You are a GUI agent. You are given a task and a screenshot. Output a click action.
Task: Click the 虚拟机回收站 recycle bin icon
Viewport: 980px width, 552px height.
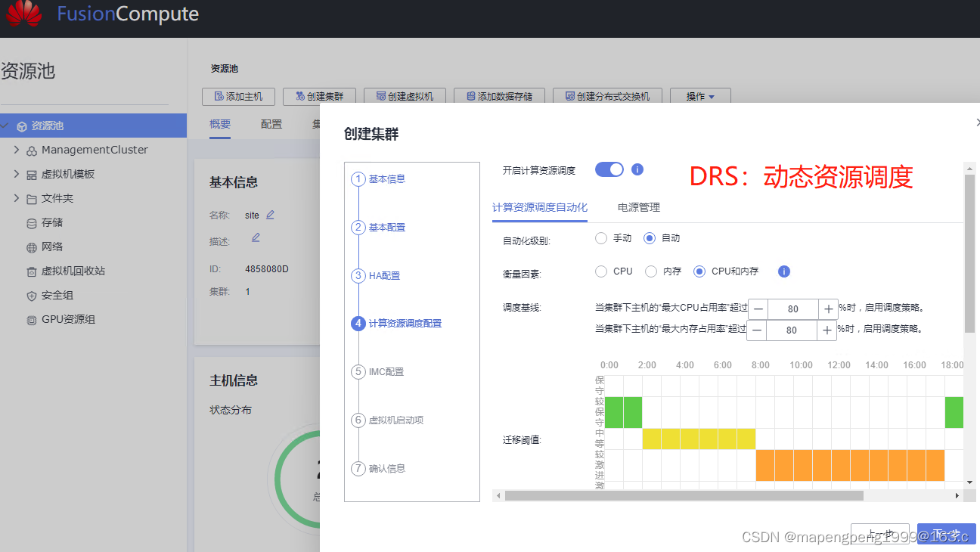click(32, 271)
